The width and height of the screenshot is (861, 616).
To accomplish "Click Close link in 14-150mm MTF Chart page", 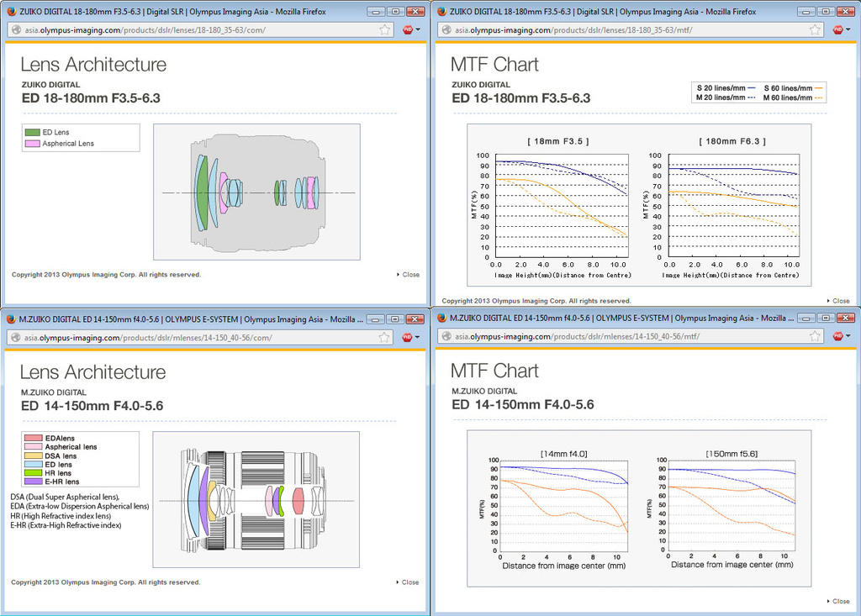I will coord(838,601).
